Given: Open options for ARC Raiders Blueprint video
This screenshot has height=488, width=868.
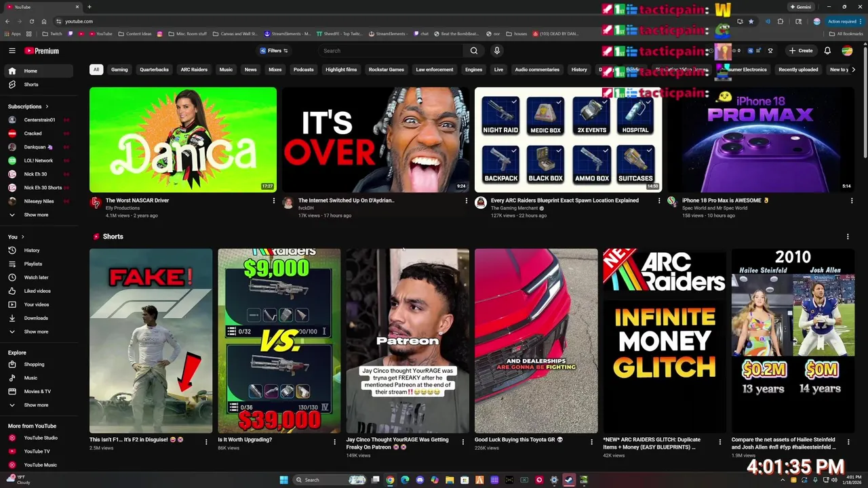Looking at the screenshot, I should (659, 201).
